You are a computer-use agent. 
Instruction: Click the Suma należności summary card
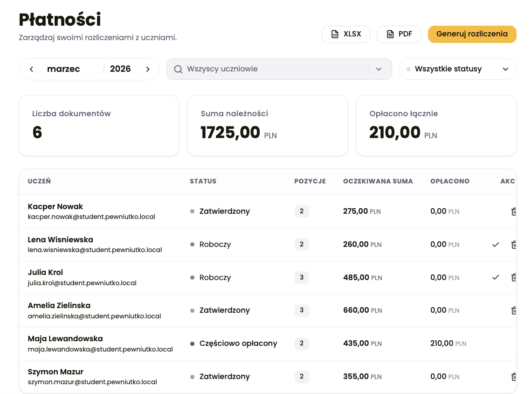[267, 125]
